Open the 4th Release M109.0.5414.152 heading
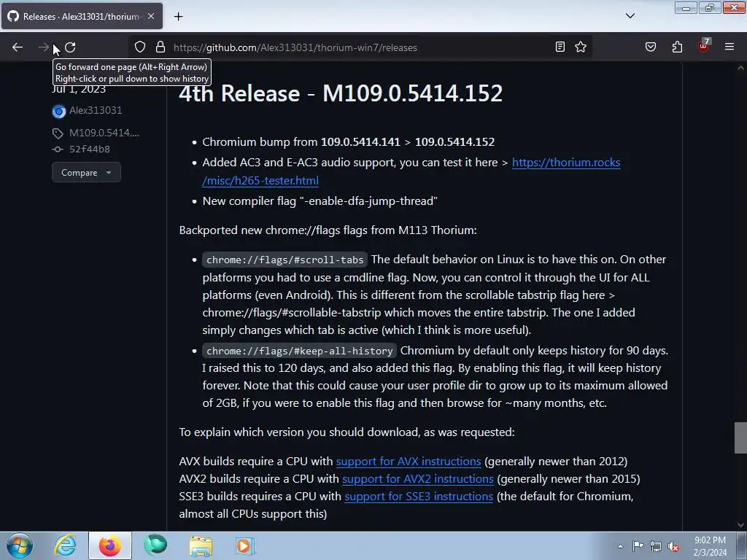The image size is (747, 560). click(341, 93)
